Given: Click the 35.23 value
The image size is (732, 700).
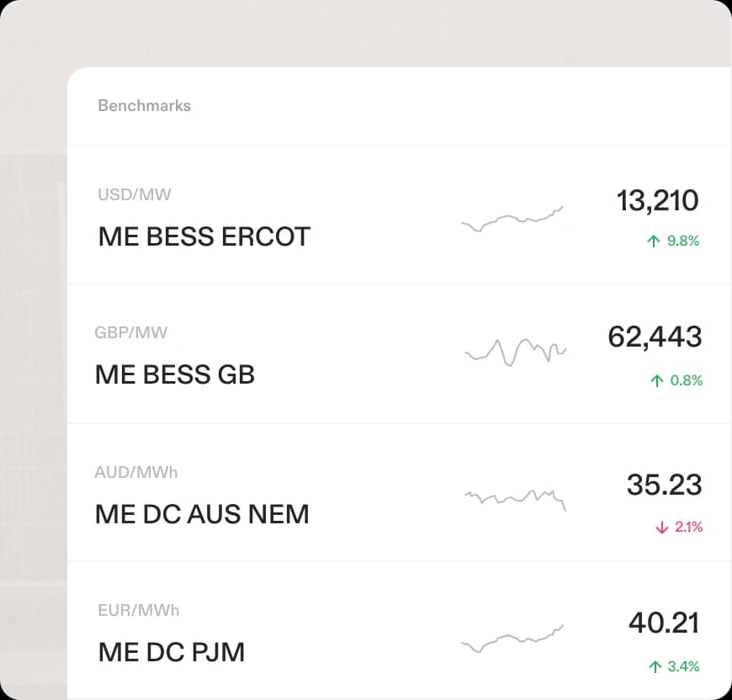Looking at the screenshot, I should pos(665,485).
